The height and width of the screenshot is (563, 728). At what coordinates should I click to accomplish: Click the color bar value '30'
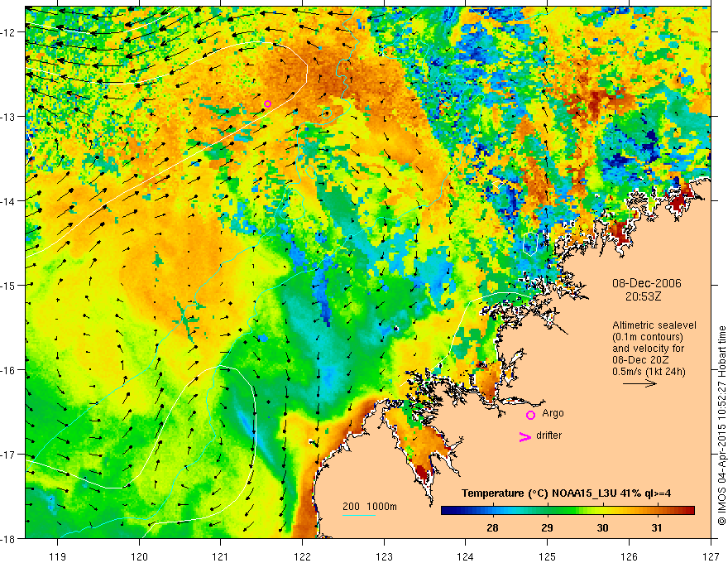(602, 527)
